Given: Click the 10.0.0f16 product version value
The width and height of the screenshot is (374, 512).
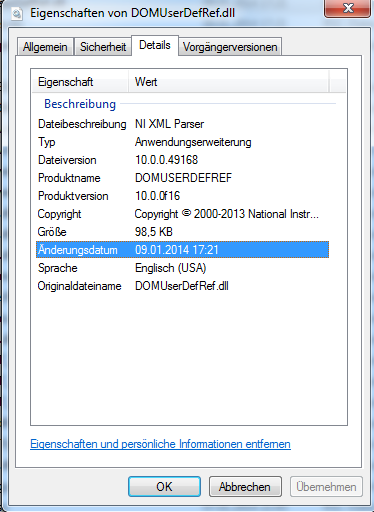Looking at the screenshot, I should point(157,196).
